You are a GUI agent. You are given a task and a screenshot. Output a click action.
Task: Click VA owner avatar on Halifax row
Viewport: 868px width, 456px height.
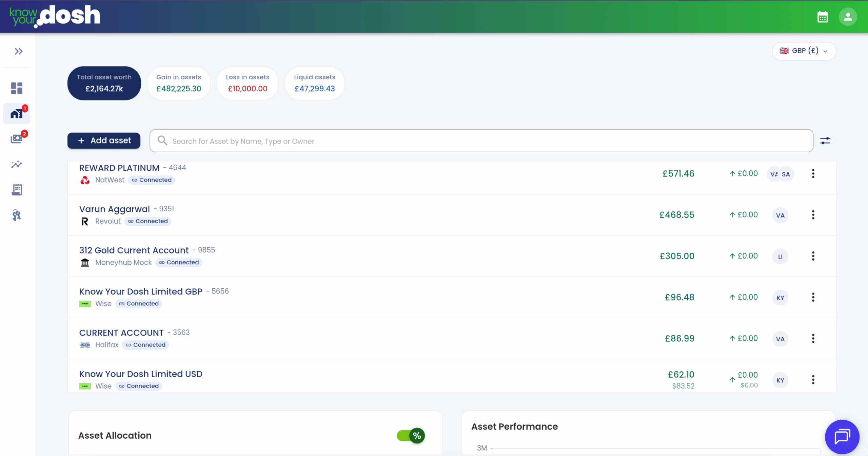(780, 339)
